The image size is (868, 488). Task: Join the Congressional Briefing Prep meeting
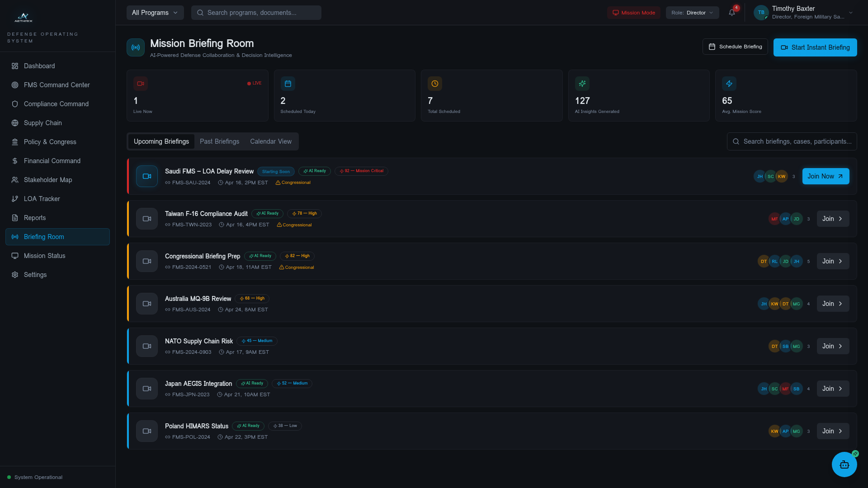833,261
